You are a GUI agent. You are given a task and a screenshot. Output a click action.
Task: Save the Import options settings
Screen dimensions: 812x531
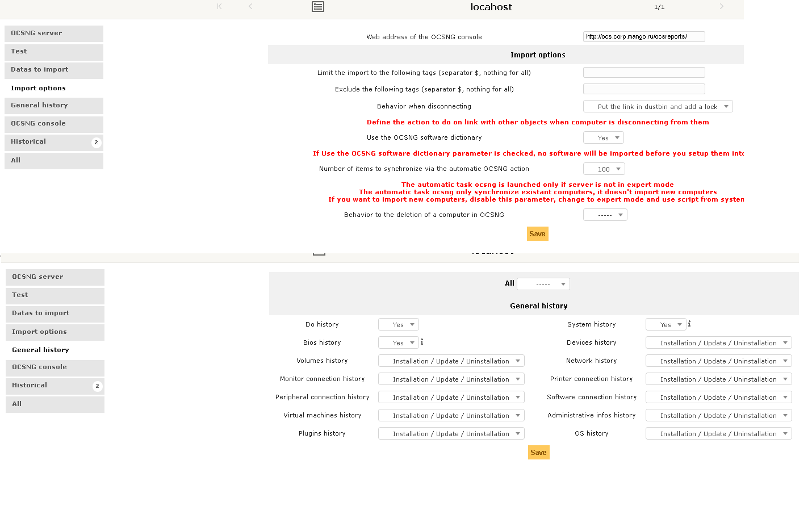click(537, 233)
